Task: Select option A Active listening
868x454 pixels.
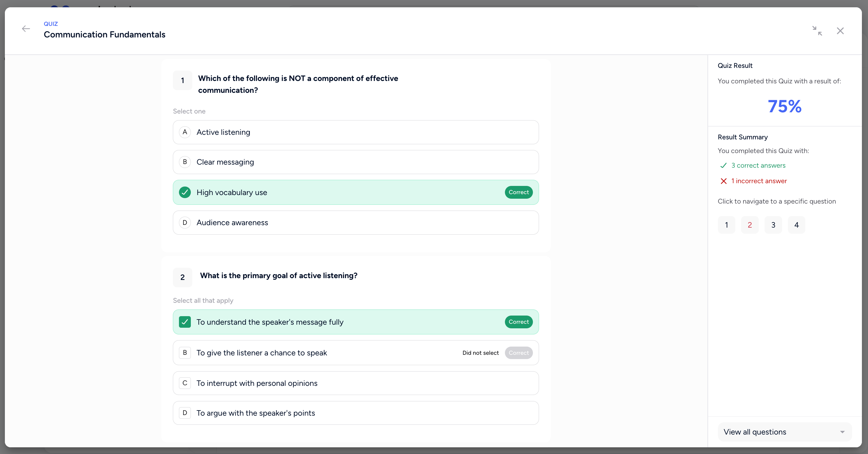Action: pyautogui.click(x=355, y=132)
